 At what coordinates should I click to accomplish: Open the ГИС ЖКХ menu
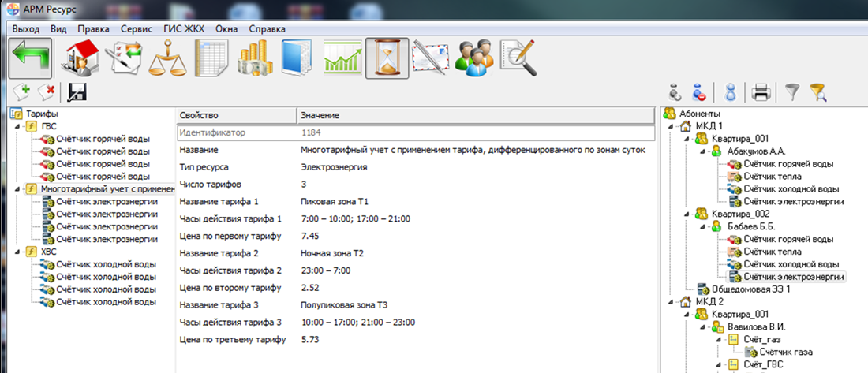click(184, 28)
